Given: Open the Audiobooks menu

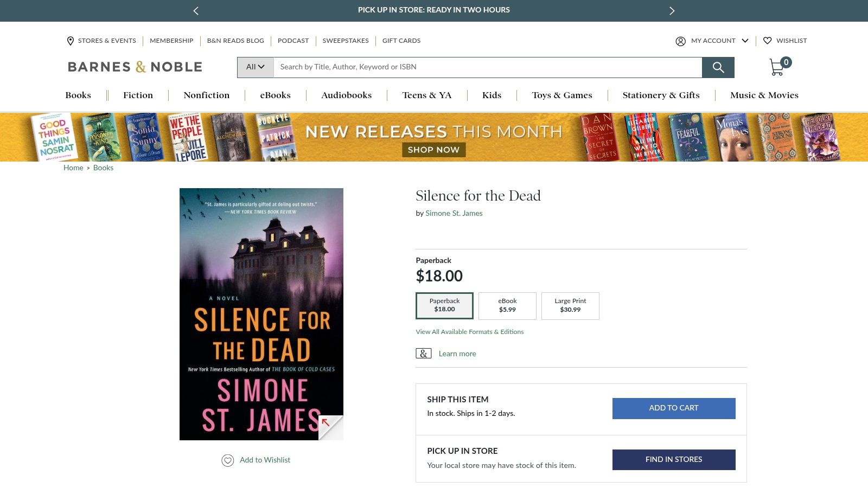Looking at the screenshot, I should point(347,95).
